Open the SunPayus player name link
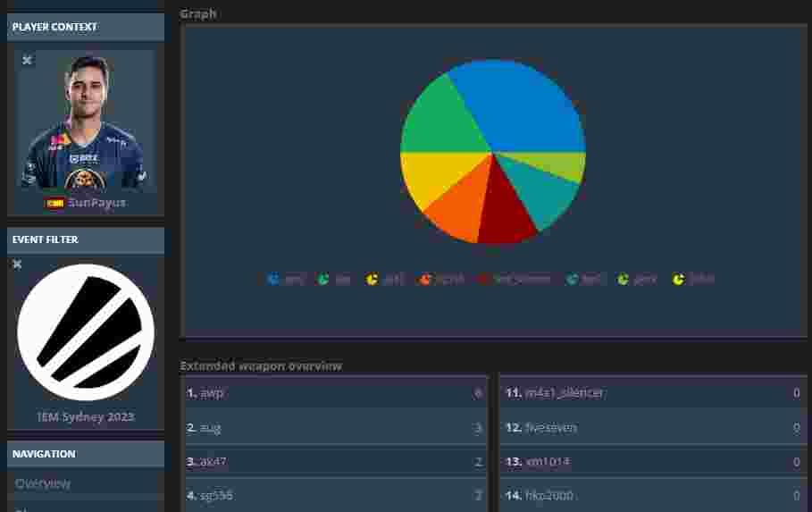The height and width of the screenshot is (512, 812). click(x=96, y=203)
